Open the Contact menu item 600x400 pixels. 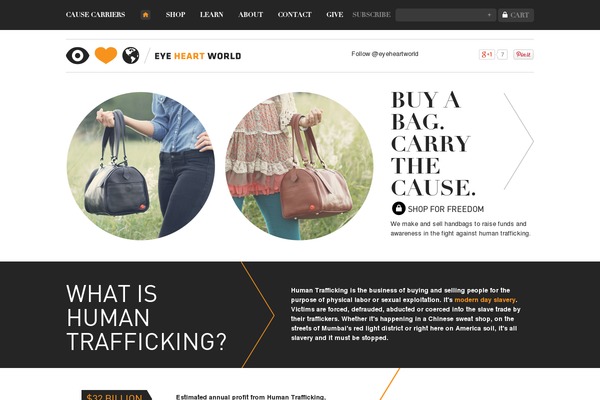(x=295, y=15)
